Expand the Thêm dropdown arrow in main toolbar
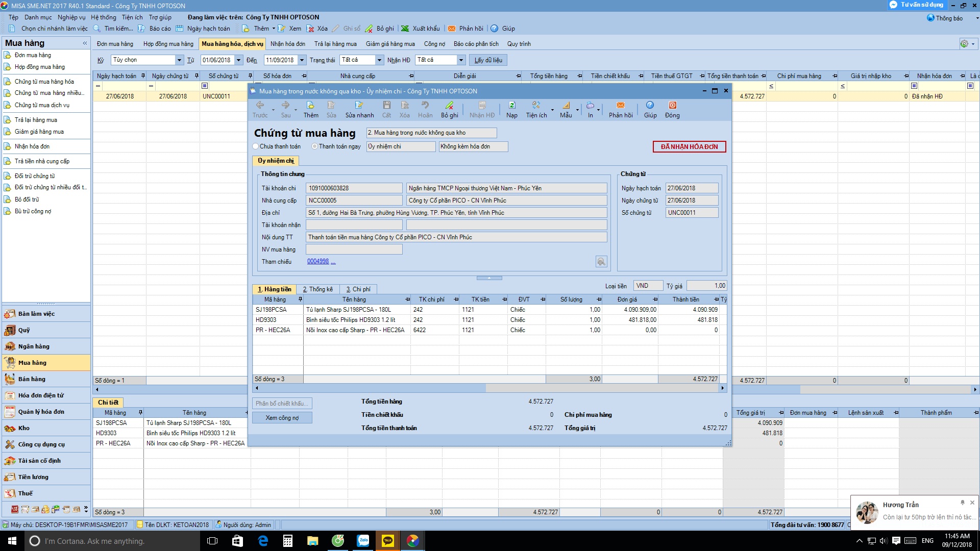This screenshot has width=980, height=551. (274, 29)
